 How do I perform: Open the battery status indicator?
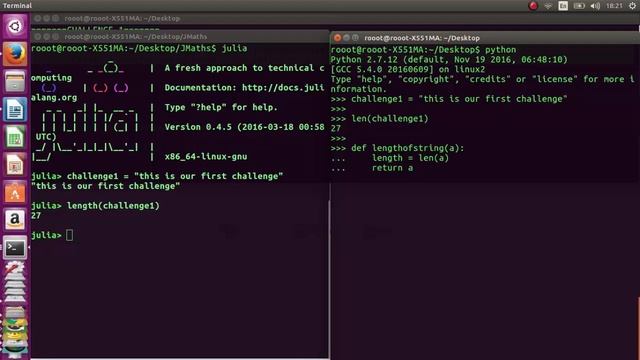579,6
